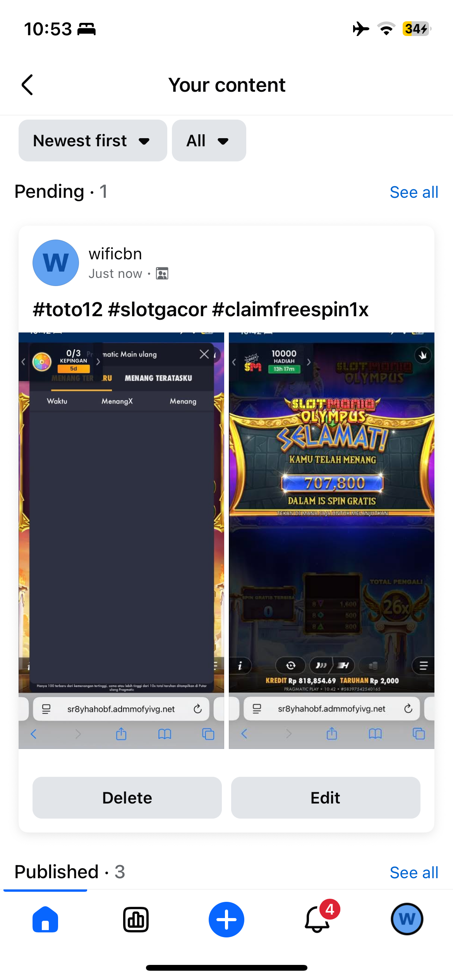
Task: Open the All filter dropdown
Action: tap(209, 140)
